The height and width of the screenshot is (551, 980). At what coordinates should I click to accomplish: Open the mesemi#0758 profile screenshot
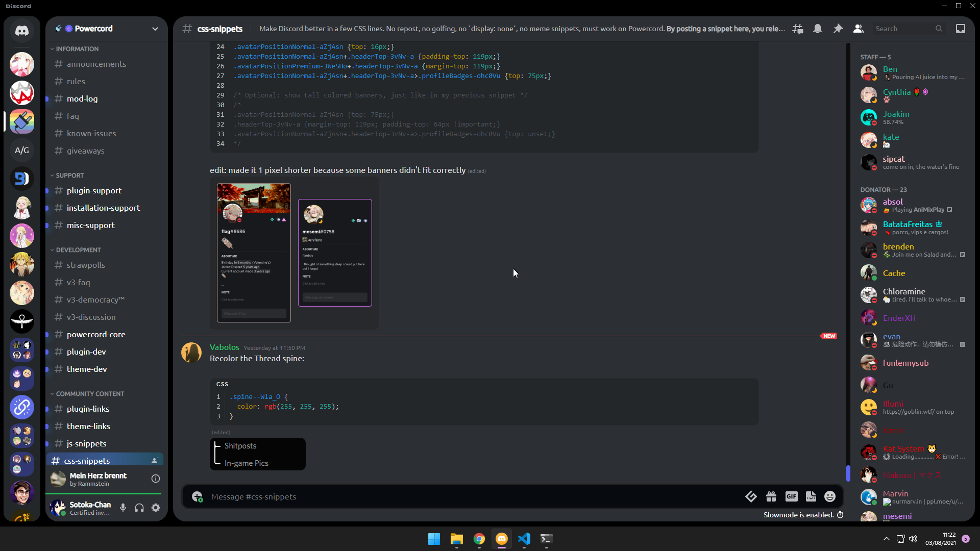tap(335, 253)
